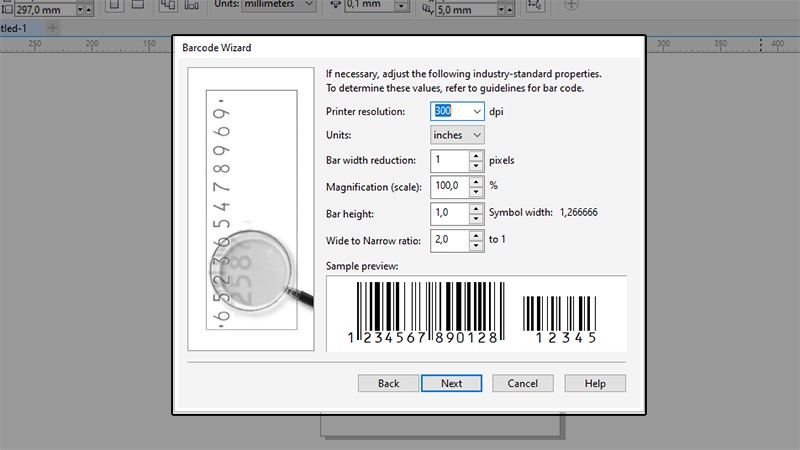Add new document with plus tab icon

pyautogui.click(x=53, y=27)
